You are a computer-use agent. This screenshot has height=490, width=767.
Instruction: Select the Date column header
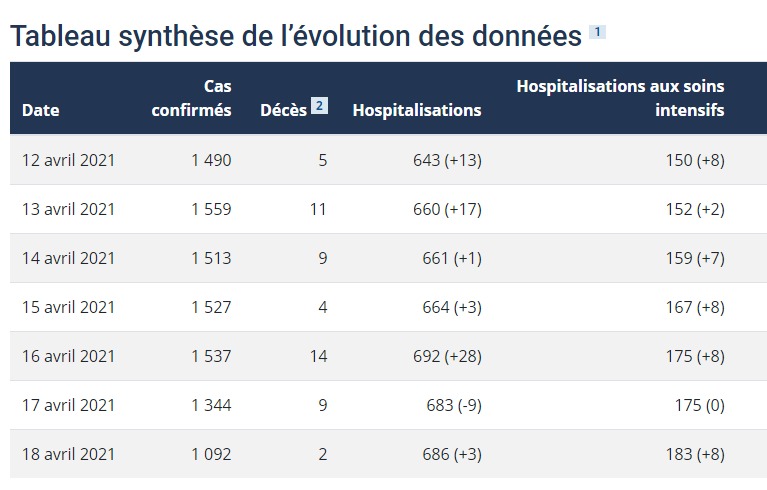[41, 110]
